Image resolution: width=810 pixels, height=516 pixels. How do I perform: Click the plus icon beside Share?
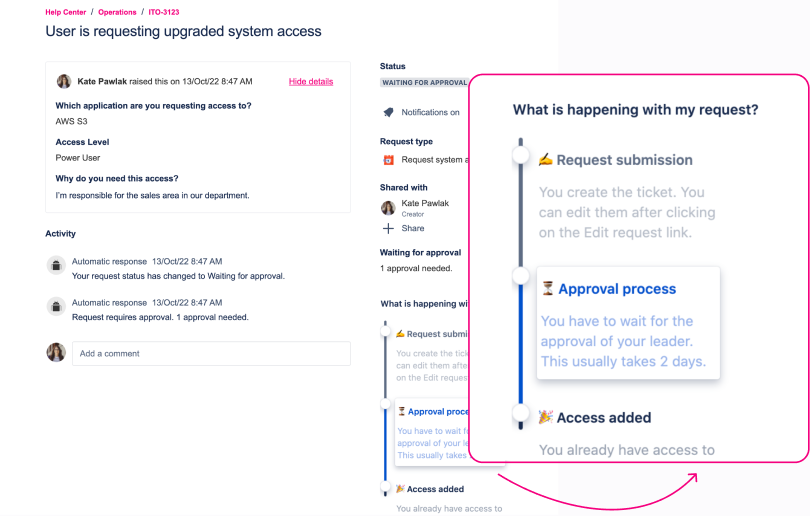coord(388,228)
